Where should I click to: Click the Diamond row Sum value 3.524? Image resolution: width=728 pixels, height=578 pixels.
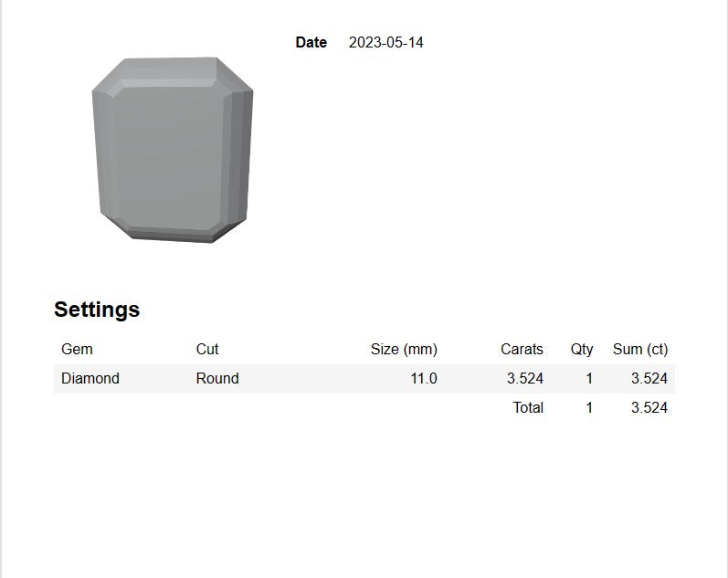[649, 378]
